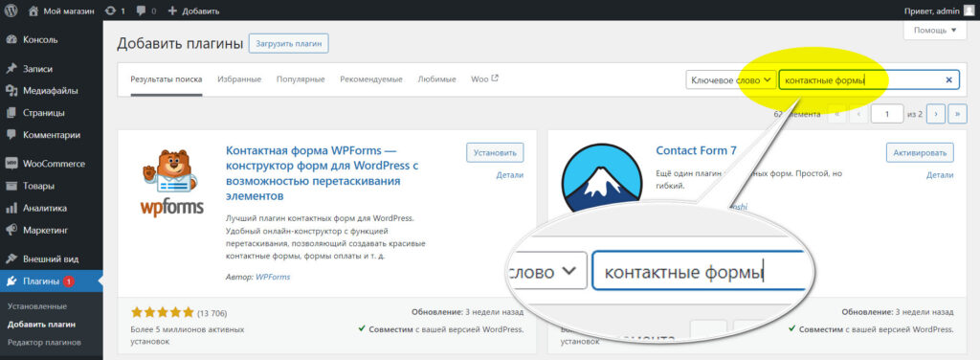Open Редактор плагинов submenu item
980x360 pixels.
[44, 343]
